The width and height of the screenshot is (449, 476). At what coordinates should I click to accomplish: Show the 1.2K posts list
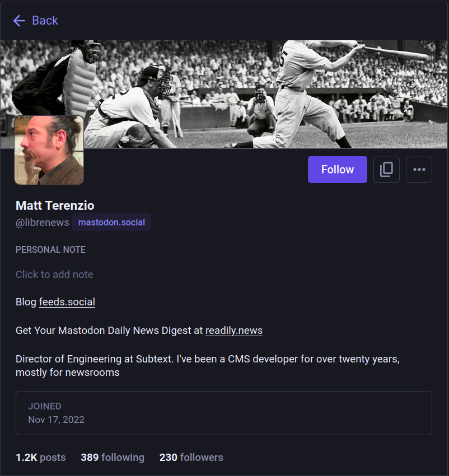[x=40, y=458]
